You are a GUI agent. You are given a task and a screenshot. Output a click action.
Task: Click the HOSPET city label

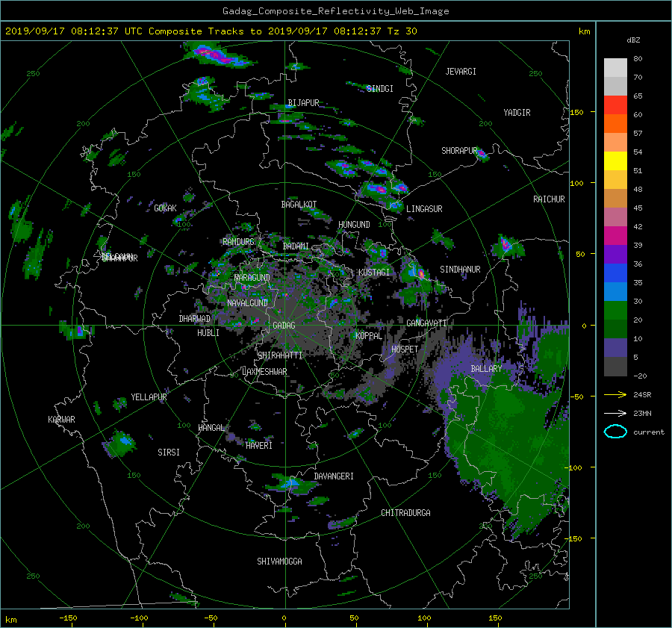click(405, 349)
